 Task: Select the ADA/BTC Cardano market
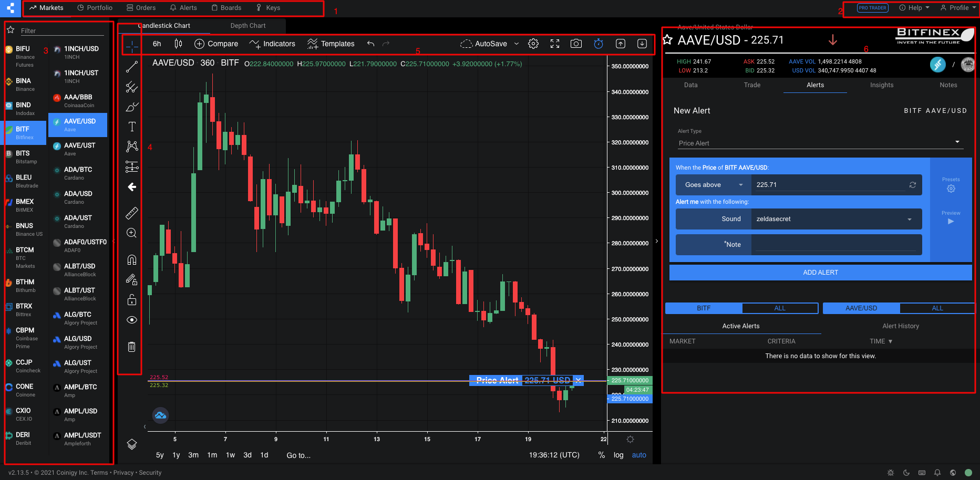78,173
